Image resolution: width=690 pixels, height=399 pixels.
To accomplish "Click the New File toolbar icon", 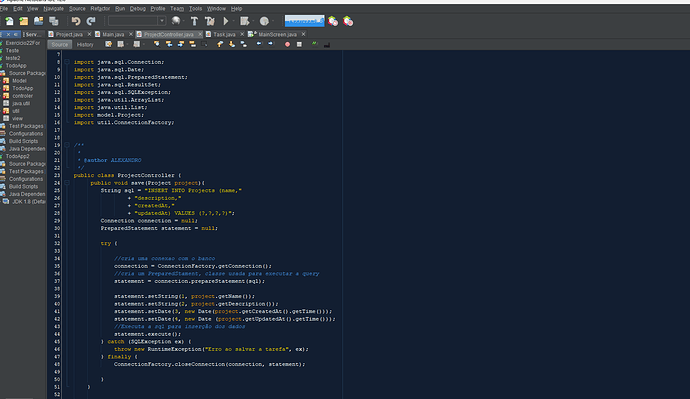I will pos(9,21).
